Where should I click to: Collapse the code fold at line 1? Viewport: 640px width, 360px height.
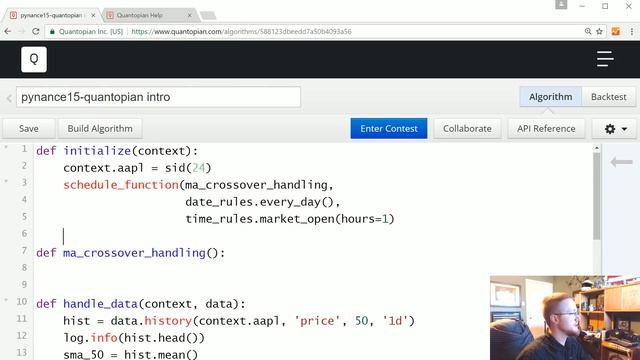[x=6, y=147]
